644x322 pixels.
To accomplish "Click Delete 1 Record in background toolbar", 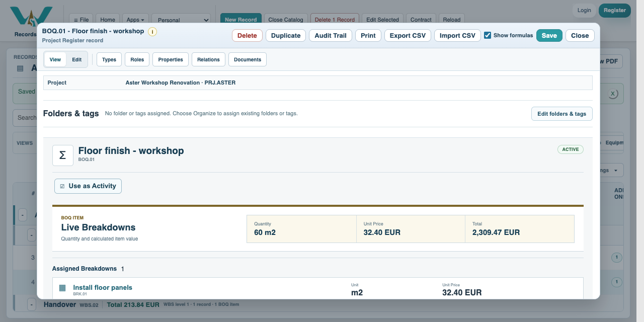I will [x=335, y=20].
